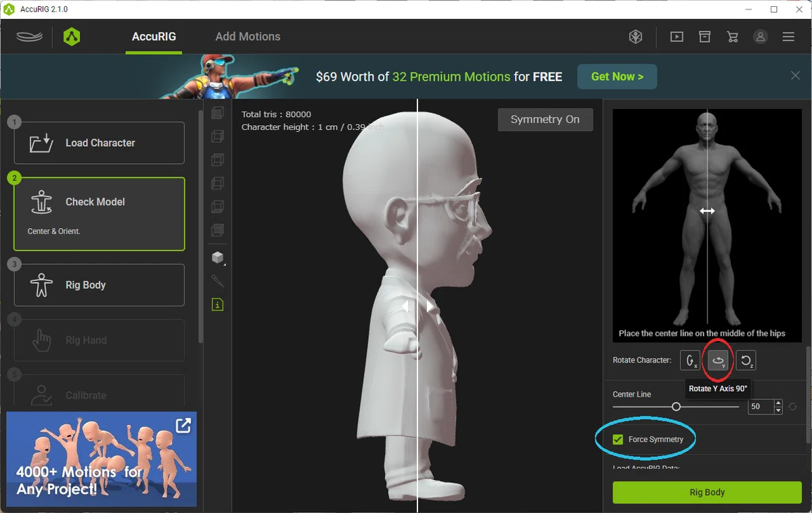Viewport: 812px width, 513px height.
Task: Rotate character on X axis
Action: tap(690, 361)
